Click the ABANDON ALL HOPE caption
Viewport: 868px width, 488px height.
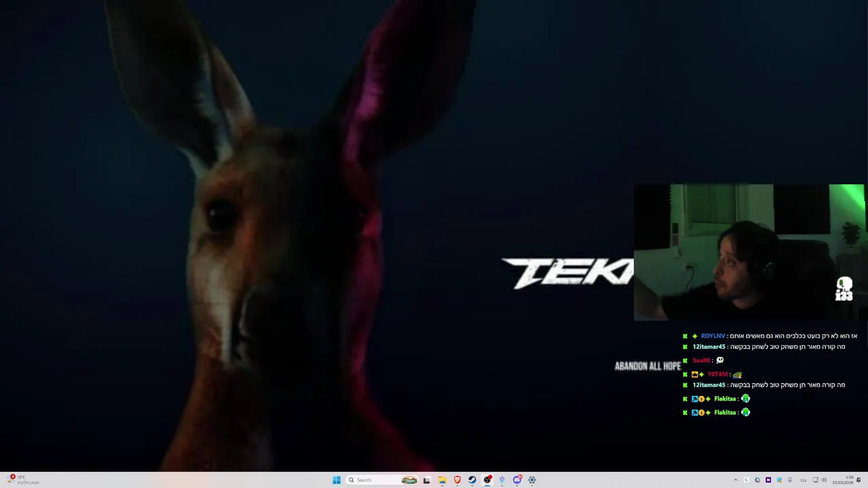[x=648, y=366]
